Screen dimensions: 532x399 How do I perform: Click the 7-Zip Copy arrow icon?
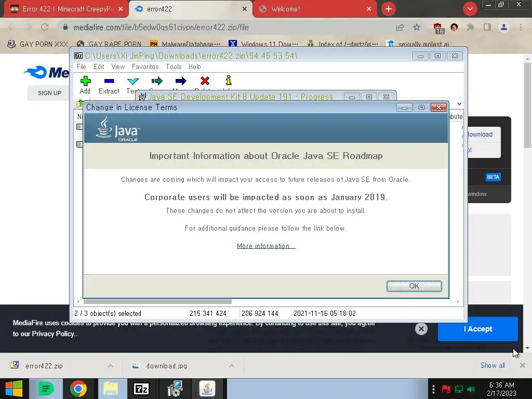click(157, 81)
